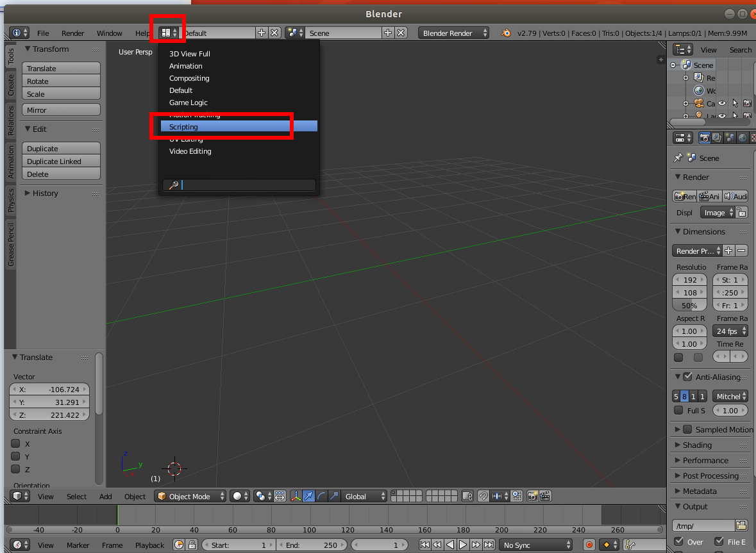Select the rotate manipulator arc icon

(x=321, y=496)
